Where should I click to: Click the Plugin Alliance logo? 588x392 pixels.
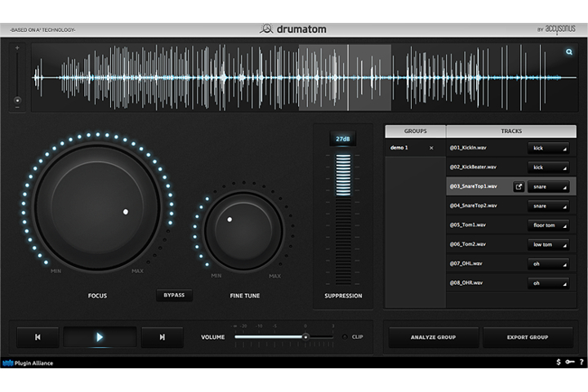(x=28, y=363)
